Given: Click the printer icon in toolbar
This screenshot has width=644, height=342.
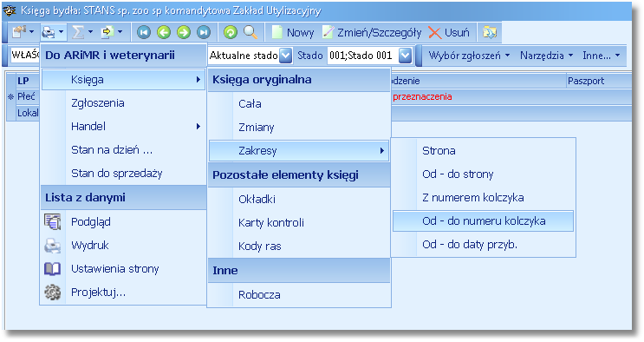Looking at the screenshot, I should coord(49,32).
